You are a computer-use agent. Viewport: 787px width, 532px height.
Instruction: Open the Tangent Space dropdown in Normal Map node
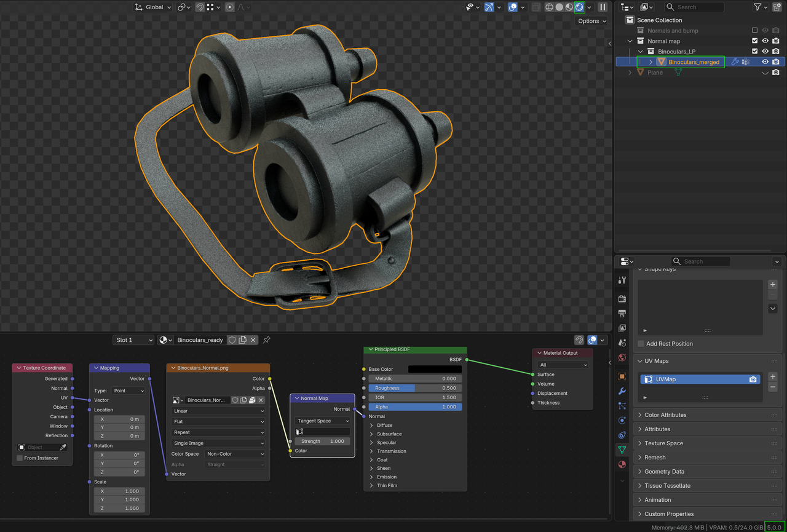coord(322,421)
